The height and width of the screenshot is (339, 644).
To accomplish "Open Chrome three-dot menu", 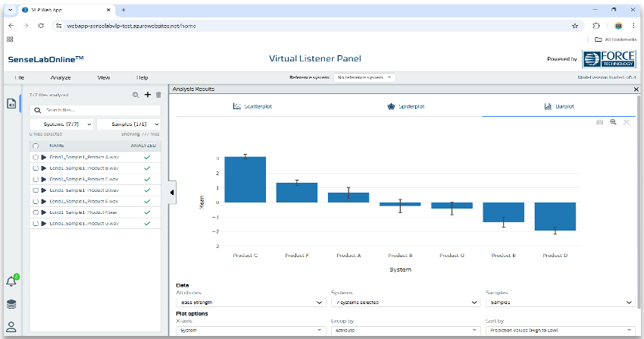I will (633, 26).
